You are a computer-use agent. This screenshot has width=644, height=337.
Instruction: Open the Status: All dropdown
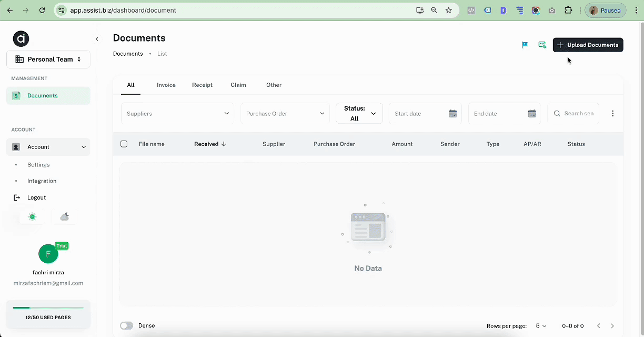(x=359, y=114)
